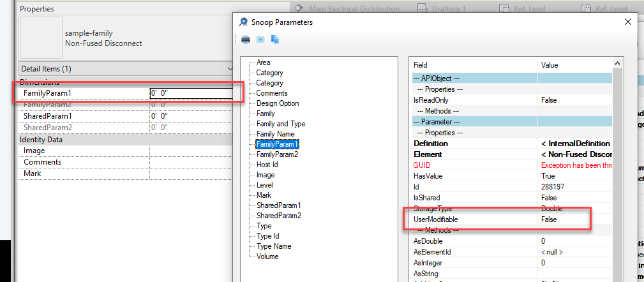Select FamilyParam2 in the parameter tree
Image resolution: width=644 pixels, height=282 pixels.
[x=277, y=154]
